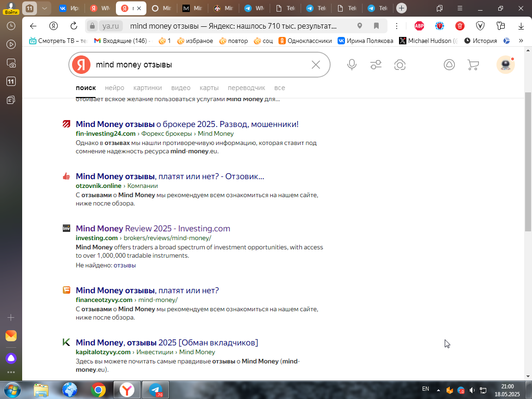Add a new sidebar app with the plus icon
Screen dimensions: 532x399
pos(11,318)
